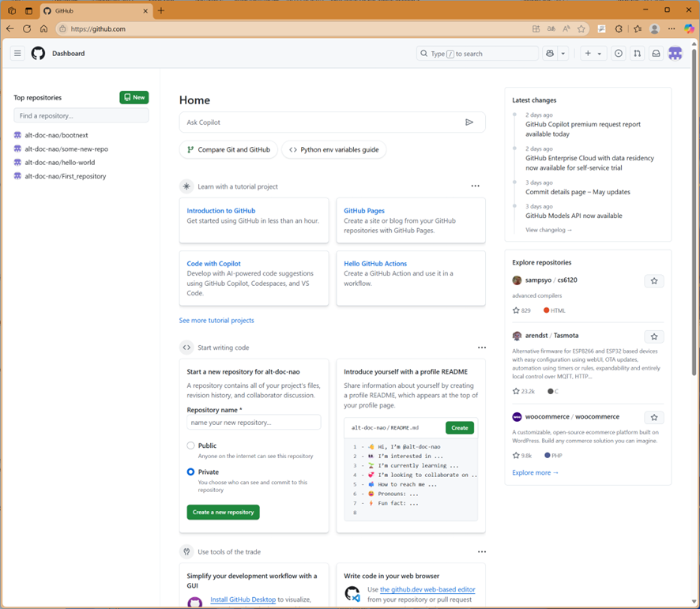The image size is (700, 609).
Task: Close the GitHub browser tab
Action: 145,11
